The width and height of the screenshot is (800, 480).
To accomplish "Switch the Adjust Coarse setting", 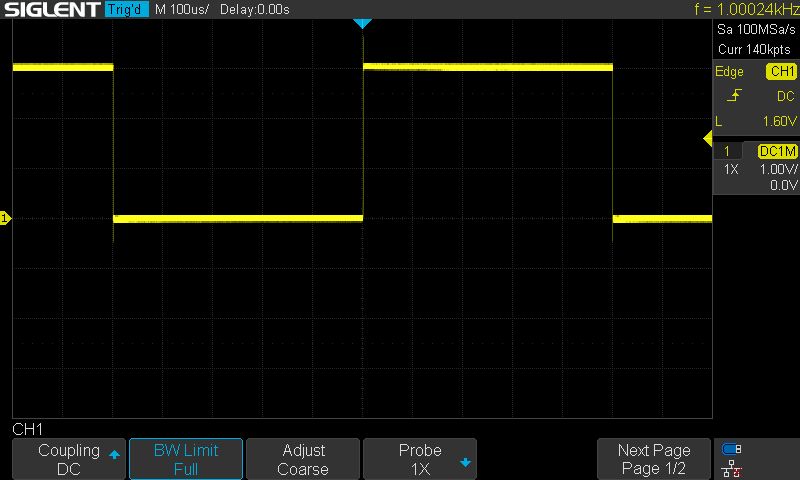I will click(x=303, y=459).
